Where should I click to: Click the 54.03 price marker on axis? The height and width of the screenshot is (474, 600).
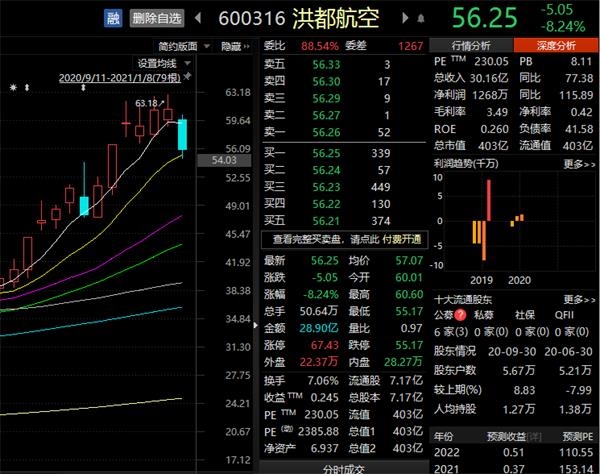224,160
